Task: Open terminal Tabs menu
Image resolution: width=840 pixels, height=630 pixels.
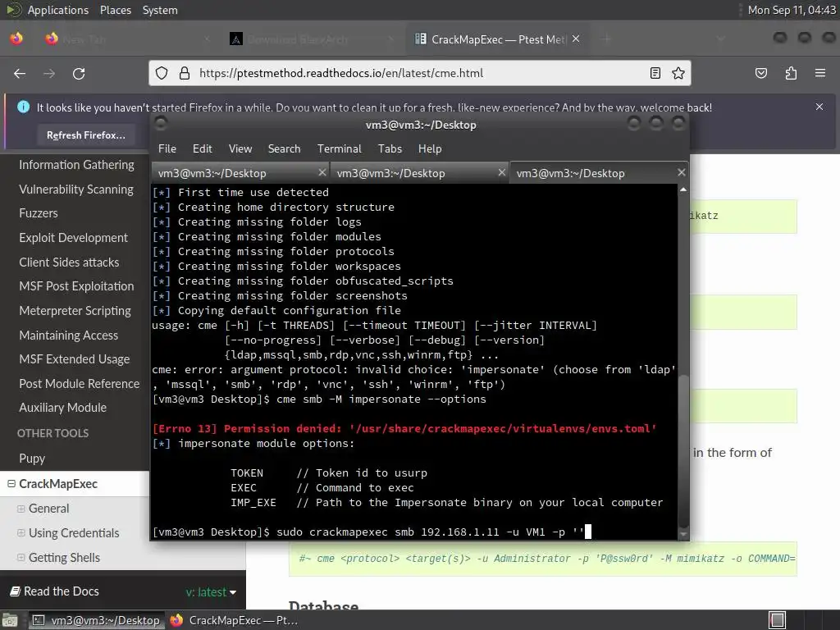Action: coord(390,149)
